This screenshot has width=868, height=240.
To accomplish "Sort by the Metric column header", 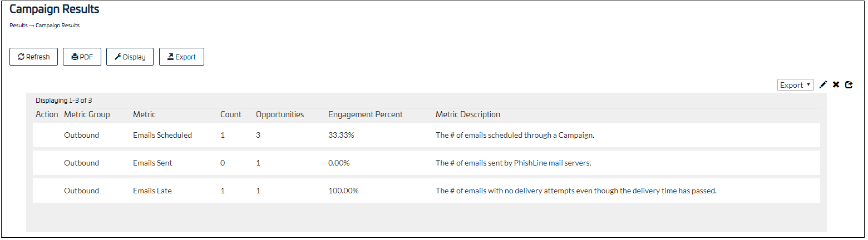I will point(144,114).
